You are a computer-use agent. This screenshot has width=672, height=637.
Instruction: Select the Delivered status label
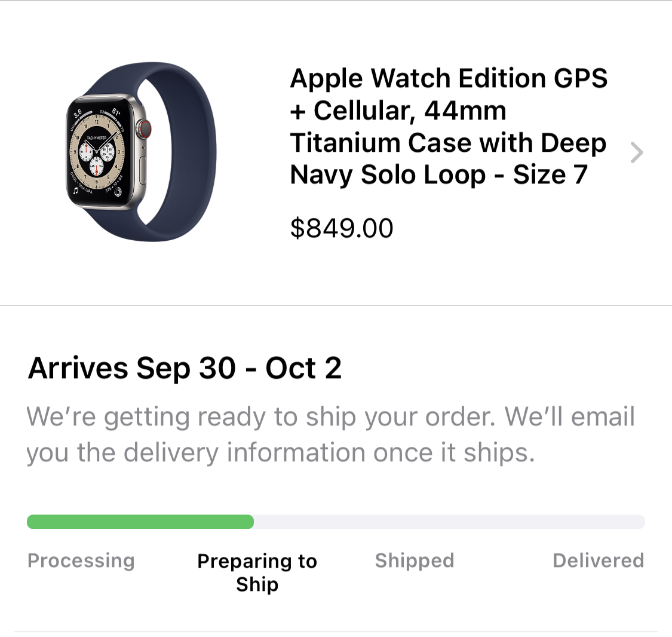tap(599, 561)
